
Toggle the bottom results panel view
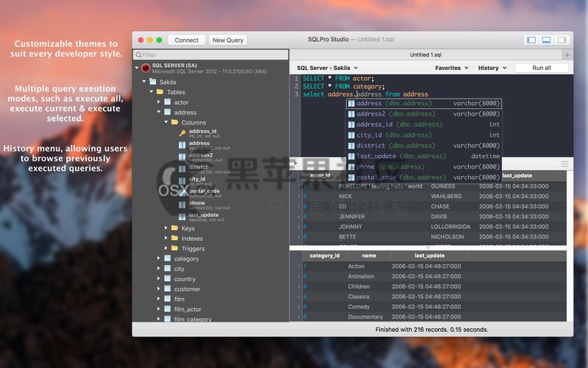pyautogui.click(x=546, y=40)
